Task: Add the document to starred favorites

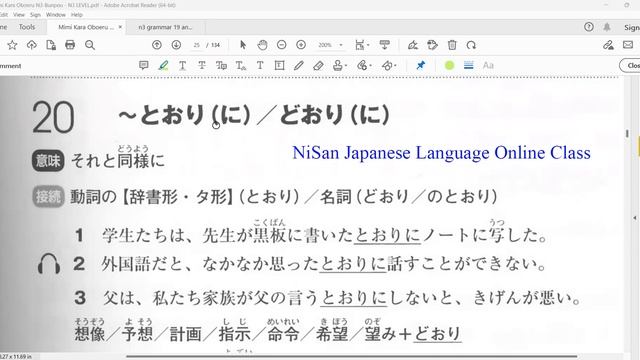Action: click(12, 45)
